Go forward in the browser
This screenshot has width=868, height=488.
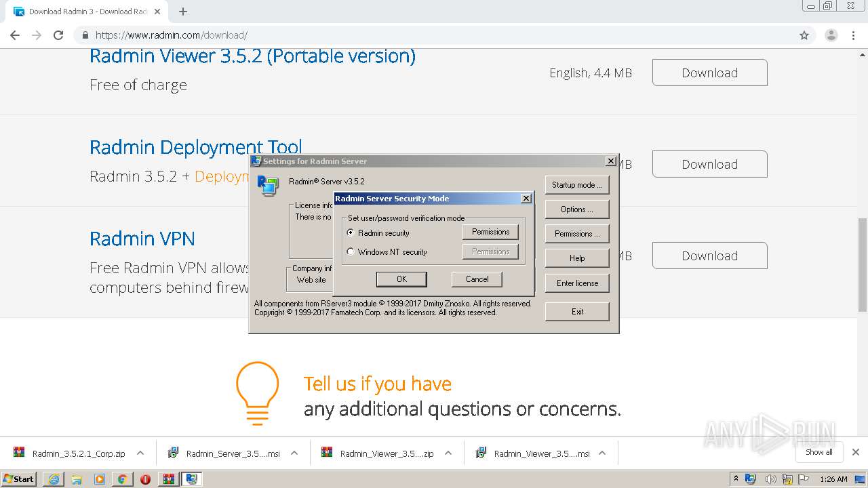click(x=37, y=35)
